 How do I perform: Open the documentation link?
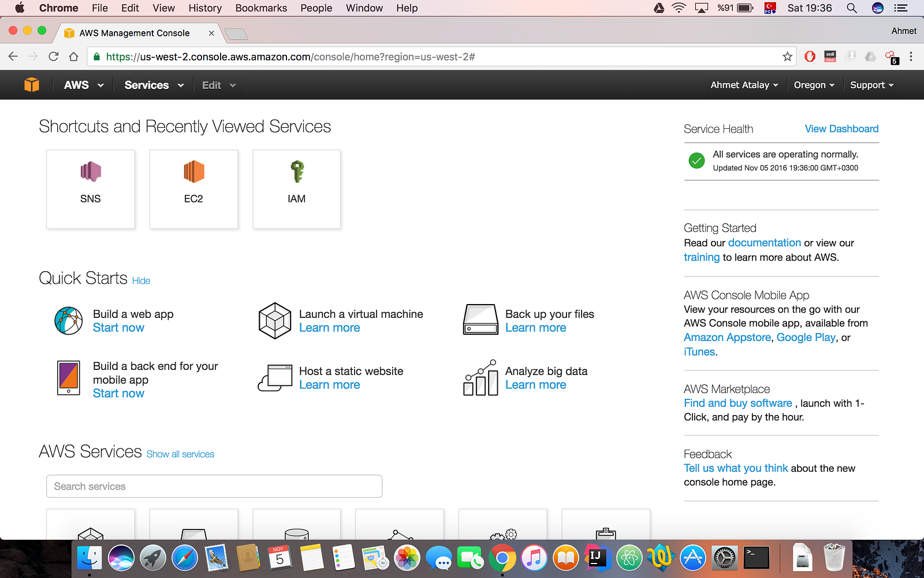pyautogui.click(x=765, y=243)
